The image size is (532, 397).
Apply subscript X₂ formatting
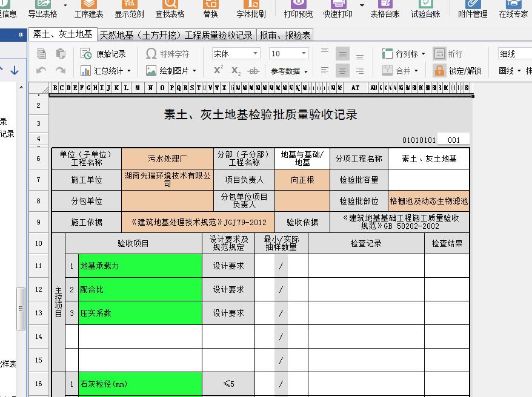(236, 71)
